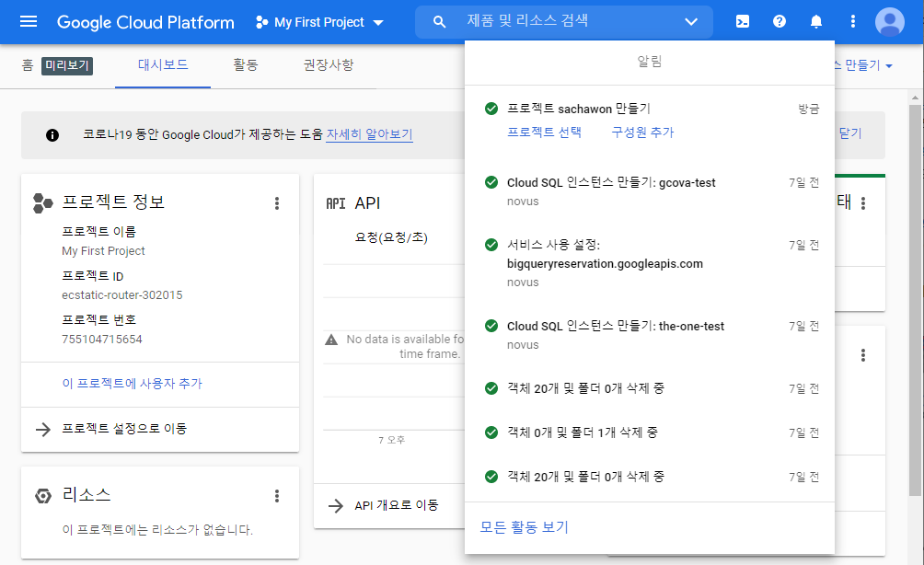The image size is (924, 565).
Task: Click the 홈 label
Action: point(28,64)
